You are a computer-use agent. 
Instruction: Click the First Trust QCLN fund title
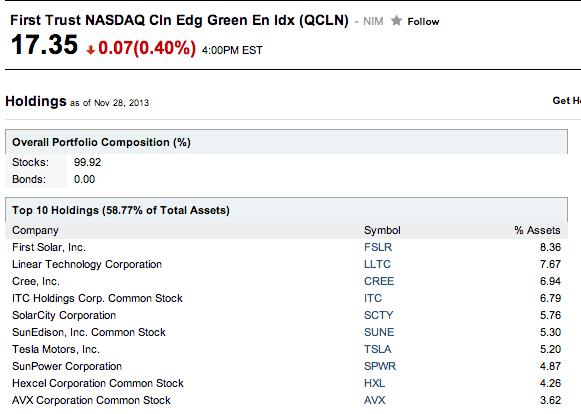tap(179, 20)
